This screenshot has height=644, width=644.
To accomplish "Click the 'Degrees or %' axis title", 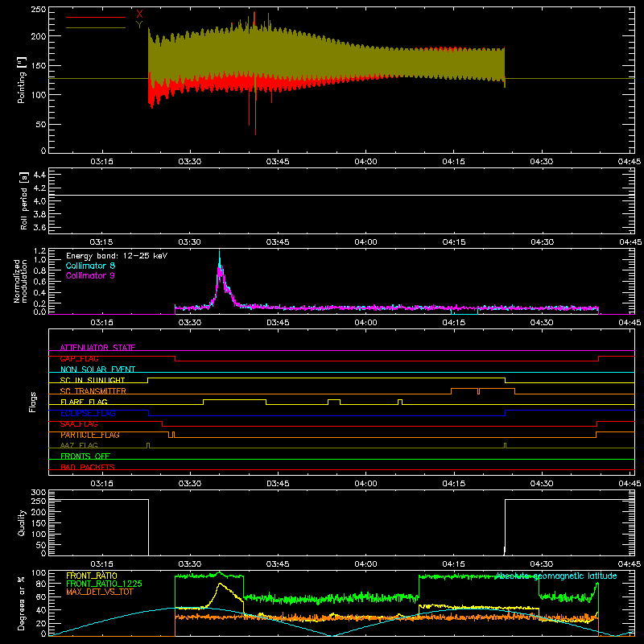I will pyautogui.click(x=22, y=603).
